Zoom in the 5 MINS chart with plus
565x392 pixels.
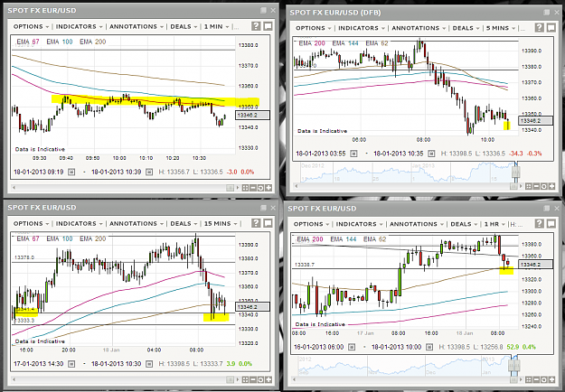pyautogui.click(x=551, y=186)
